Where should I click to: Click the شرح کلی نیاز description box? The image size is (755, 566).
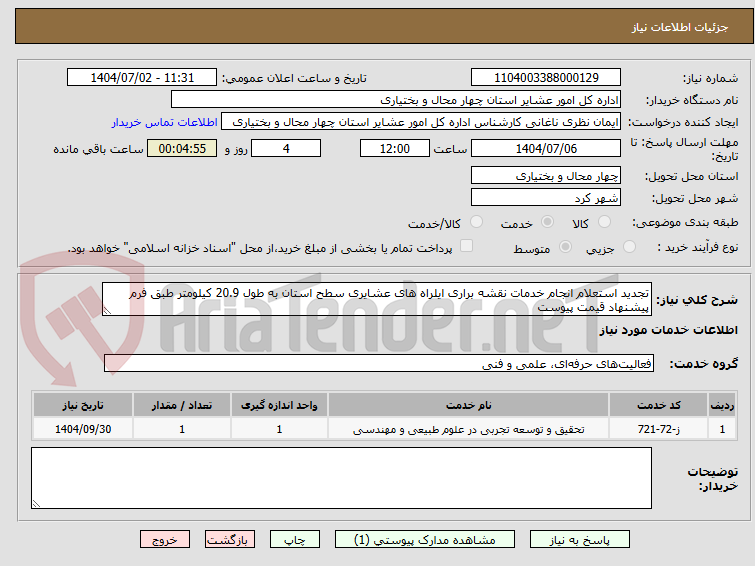click(377, 299)
